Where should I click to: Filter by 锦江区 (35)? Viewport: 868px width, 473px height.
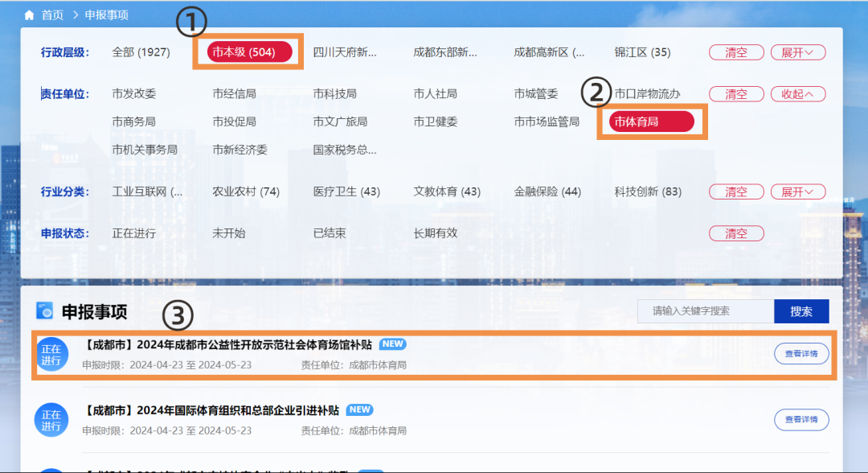click(x=642, y=52)
